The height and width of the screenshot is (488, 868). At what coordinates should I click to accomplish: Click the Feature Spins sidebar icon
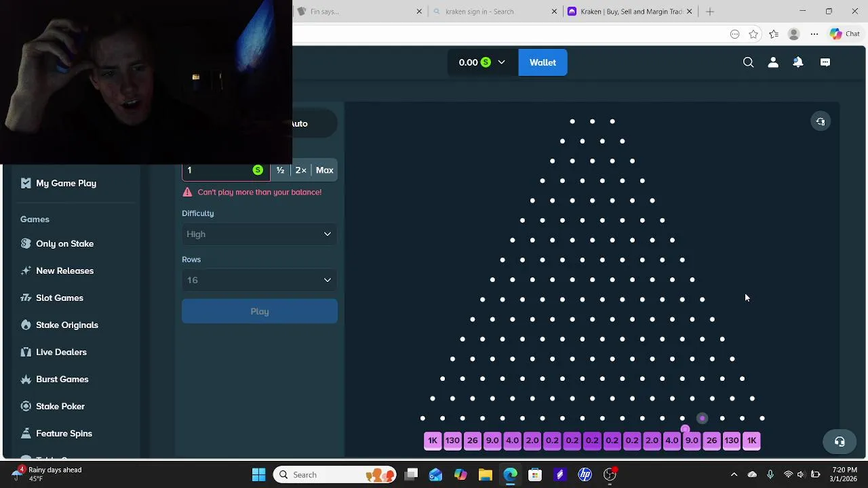coord(26,433)
